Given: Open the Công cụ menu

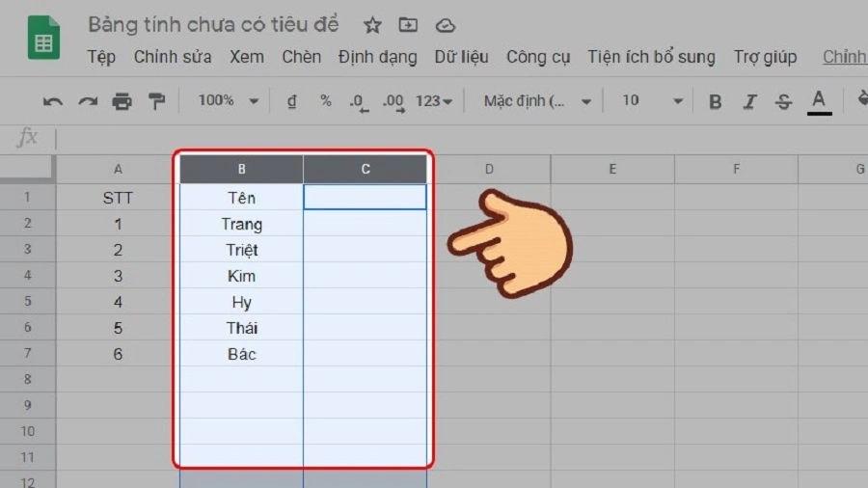Looking at the screenshot, I should point(538,57).
